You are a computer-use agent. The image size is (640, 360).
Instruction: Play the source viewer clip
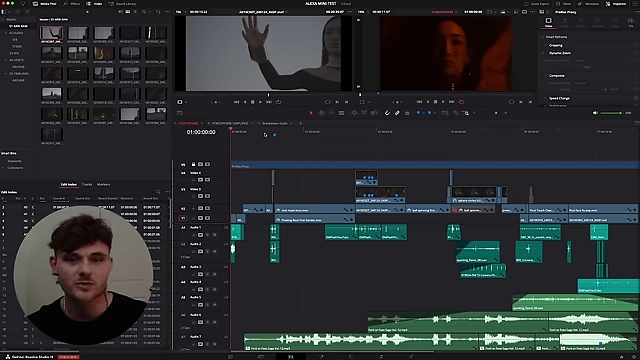[x=260, y=102]
